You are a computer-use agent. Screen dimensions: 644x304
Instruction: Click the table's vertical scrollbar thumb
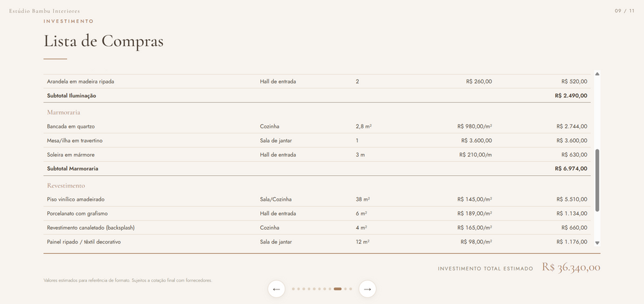coord(597,180)
